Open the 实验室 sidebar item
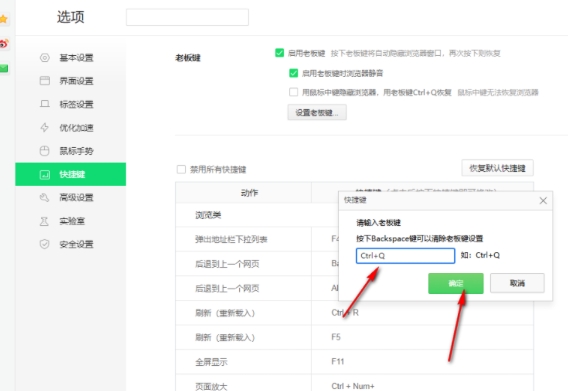This screenshot has width=568, height=391. pos(71,221)
